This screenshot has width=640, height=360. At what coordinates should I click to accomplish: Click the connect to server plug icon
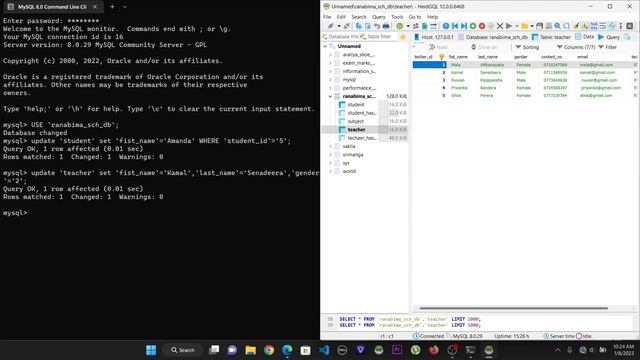point(331,26)
